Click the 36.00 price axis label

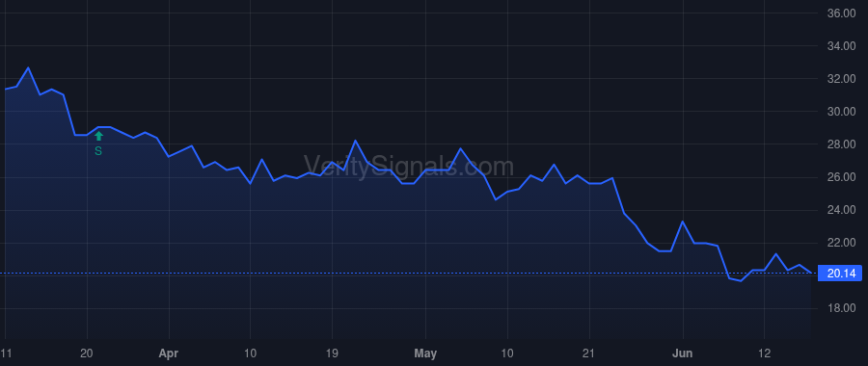pos(841,13)
